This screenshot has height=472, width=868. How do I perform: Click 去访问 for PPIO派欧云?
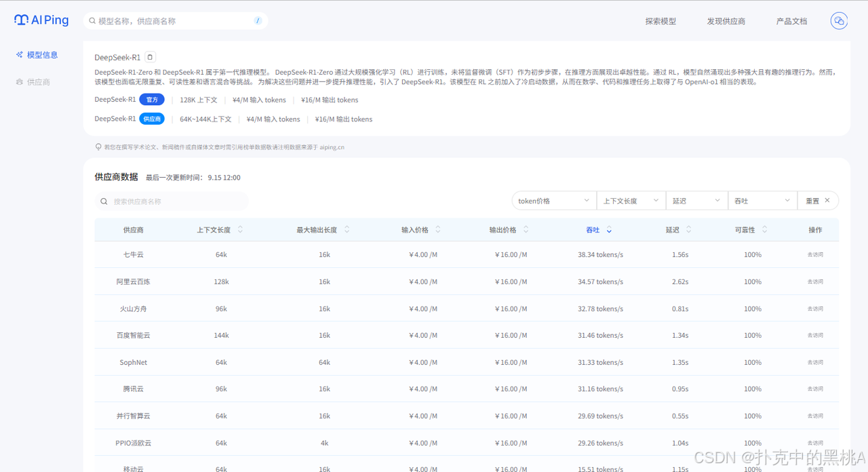click(x=815, y=443)
